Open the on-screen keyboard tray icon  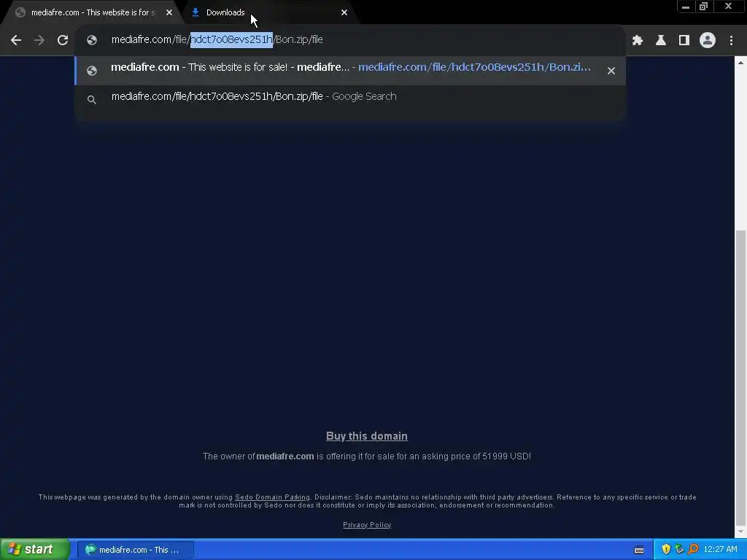[x=639, y=550]
